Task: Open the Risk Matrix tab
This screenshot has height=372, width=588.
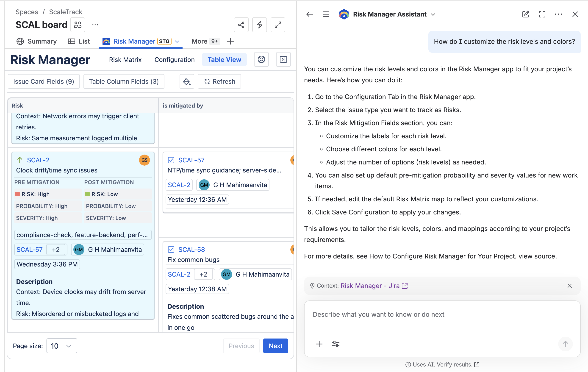Action: tap(125, 60)
